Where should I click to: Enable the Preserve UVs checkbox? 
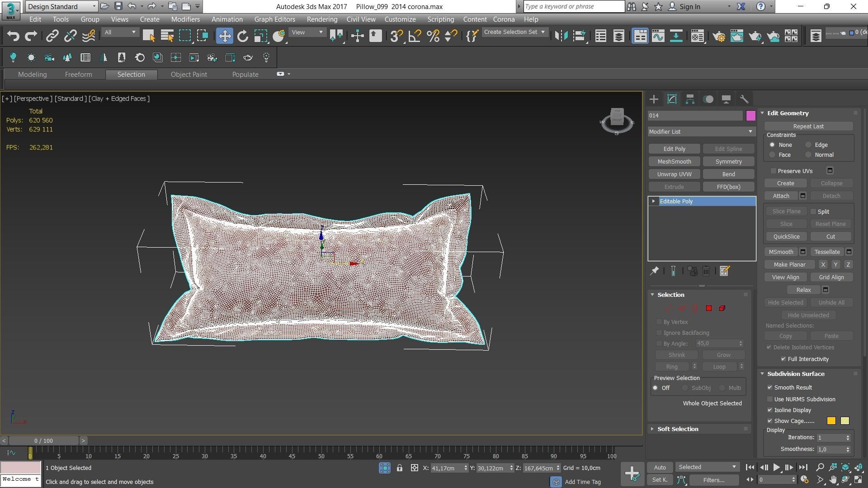774,171
